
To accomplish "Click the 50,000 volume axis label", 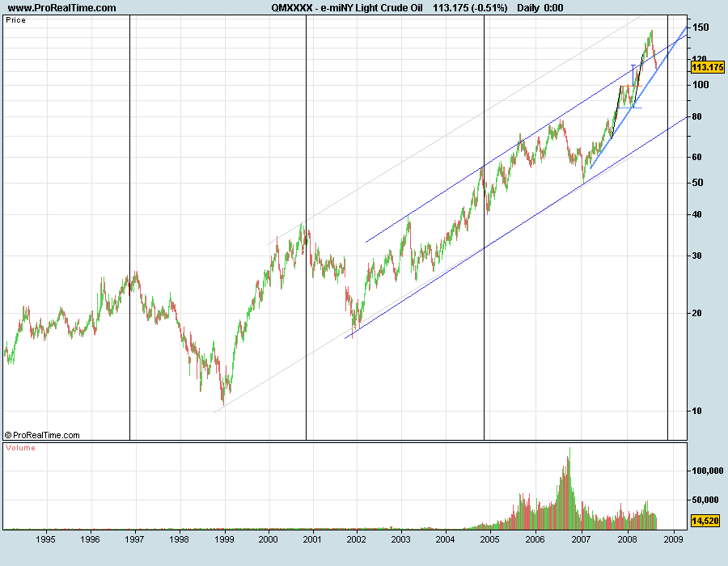I will 705,500.
